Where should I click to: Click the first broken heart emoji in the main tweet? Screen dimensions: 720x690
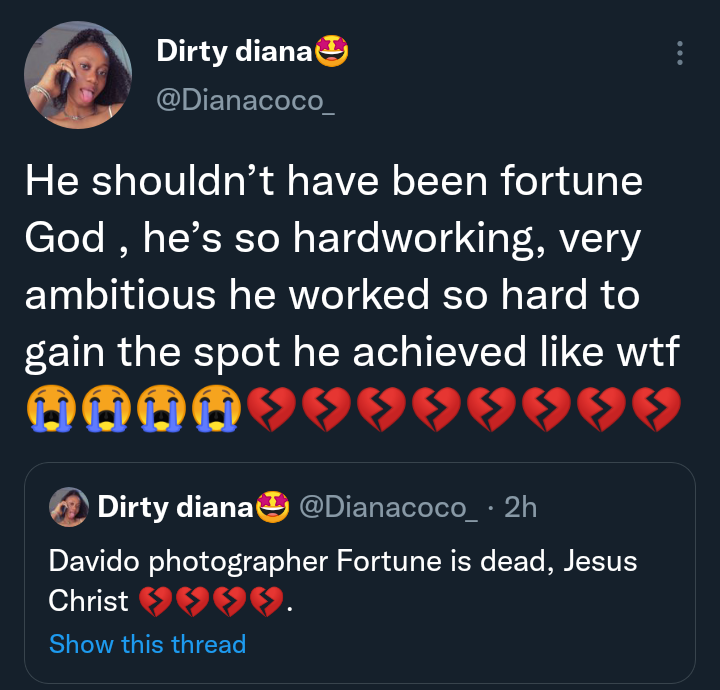pyautogui.click(x=272, y=411)
